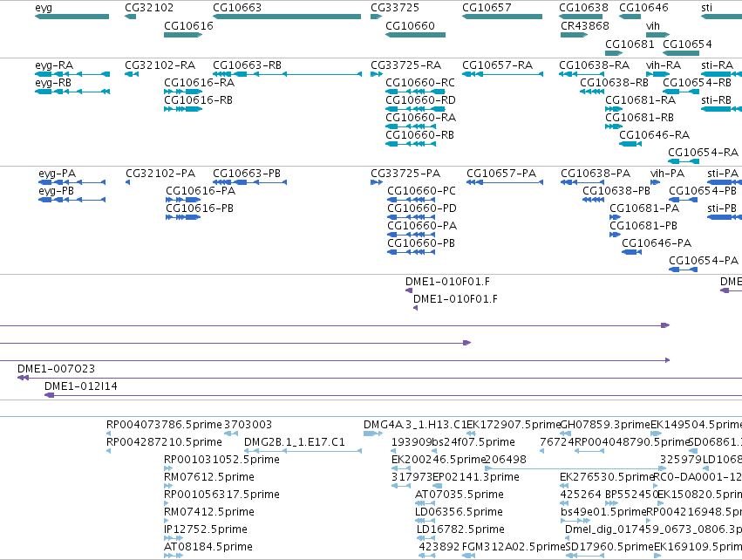Click the CG10638-PA protein
This screenshot has width=742, height=560.
coord(582,182)
